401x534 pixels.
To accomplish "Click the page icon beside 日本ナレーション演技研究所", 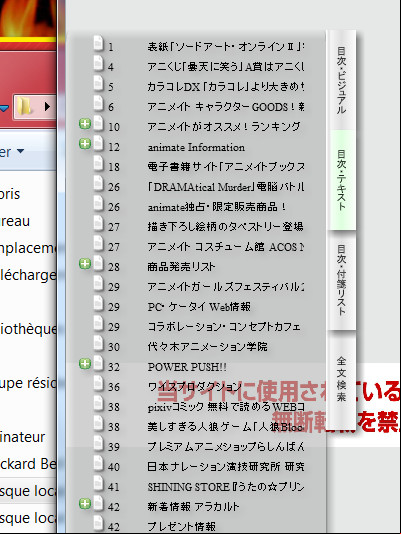I will (98, 463).
